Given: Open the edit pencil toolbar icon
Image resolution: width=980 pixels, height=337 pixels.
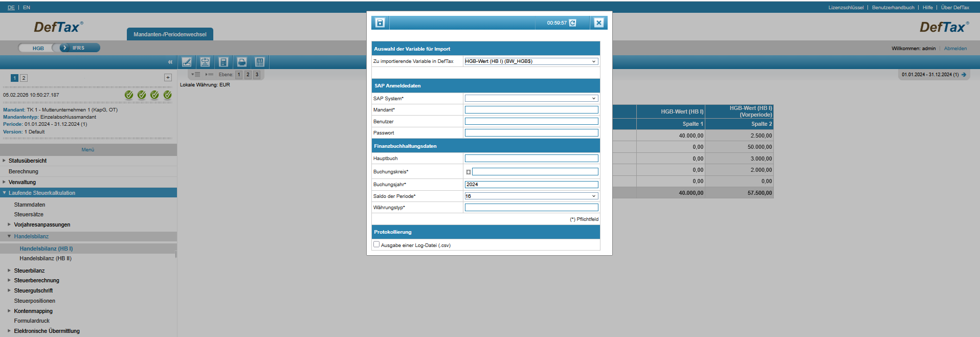Looking at the screenshot, I should [x=187, y=62].
